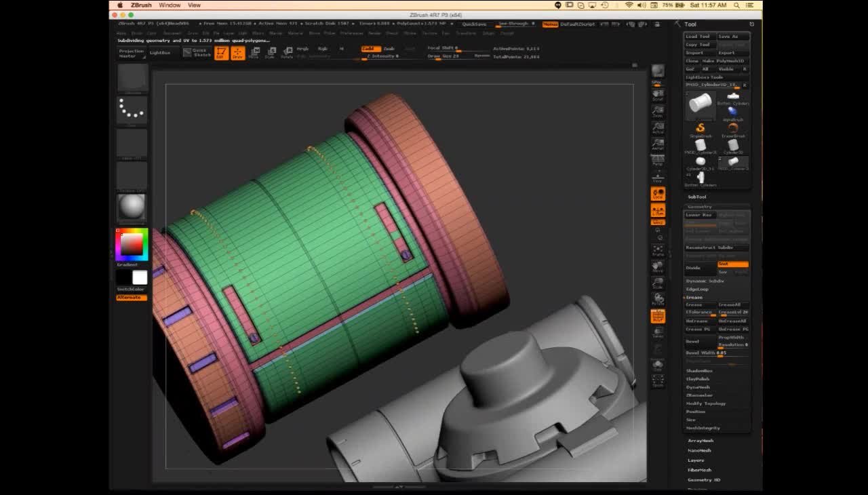Viewport: 868px width, 495px height.
Task: Expand the DynaMesh section
Action: [698, 387]
